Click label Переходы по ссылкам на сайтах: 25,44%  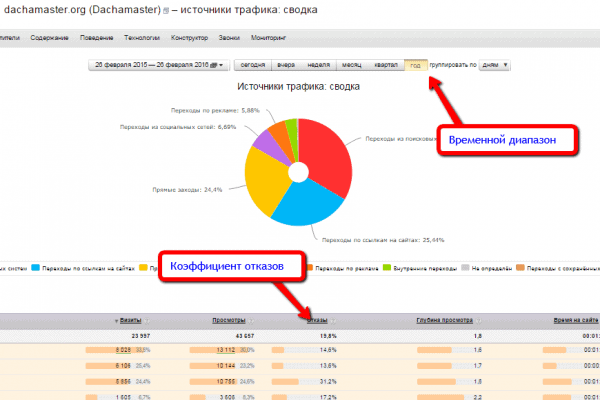383,240
